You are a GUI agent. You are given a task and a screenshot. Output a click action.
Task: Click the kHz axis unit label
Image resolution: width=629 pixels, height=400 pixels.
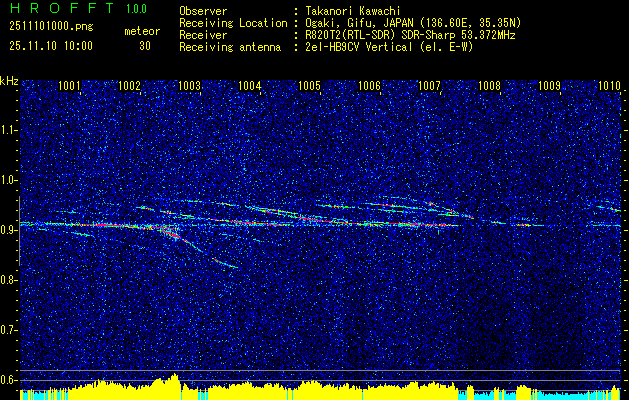(9, 81)
